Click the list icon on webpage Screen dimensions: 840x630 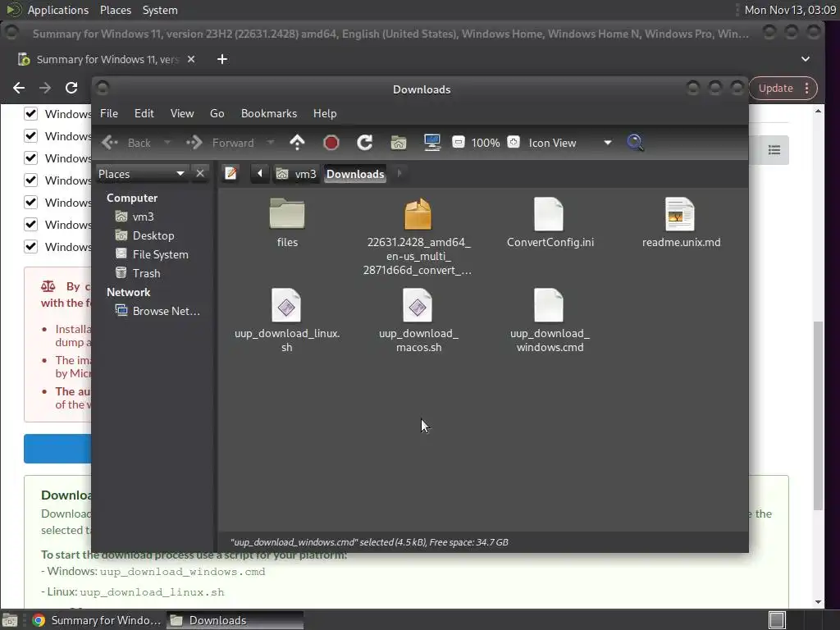774,150
